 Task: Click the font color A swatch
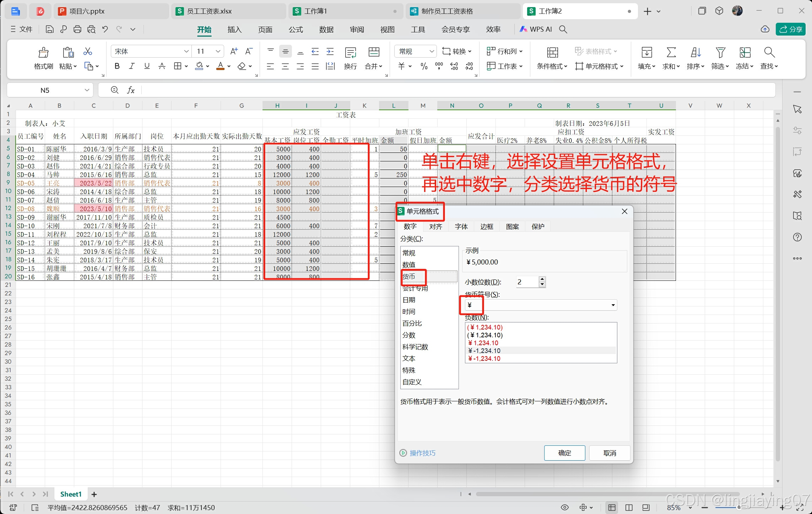coord(220,66)
